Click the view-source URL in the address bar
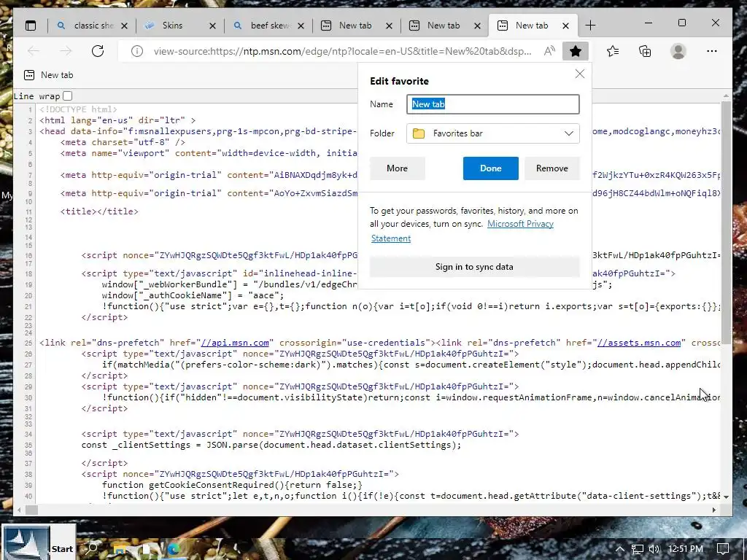The image size is (747, 560). pos(343,51)
